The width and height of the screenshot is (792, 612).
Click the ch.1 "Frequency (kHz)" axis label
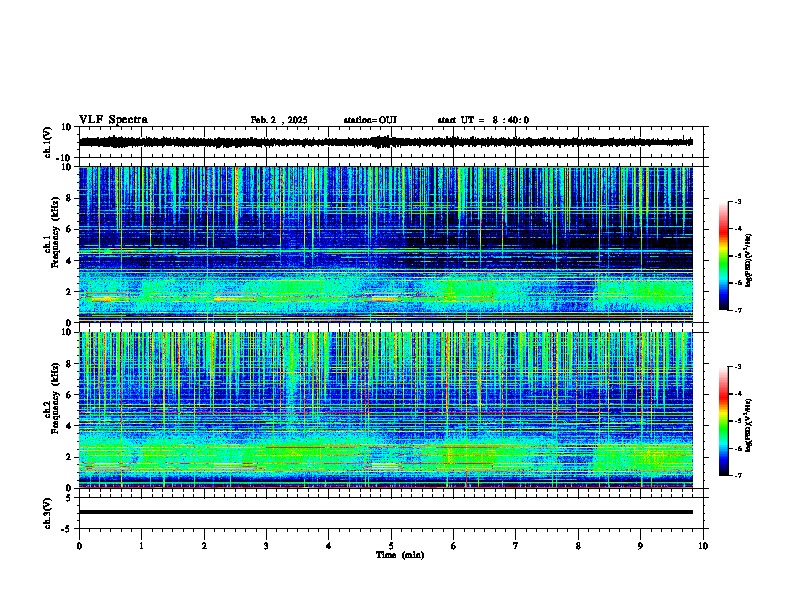(55, 232)
